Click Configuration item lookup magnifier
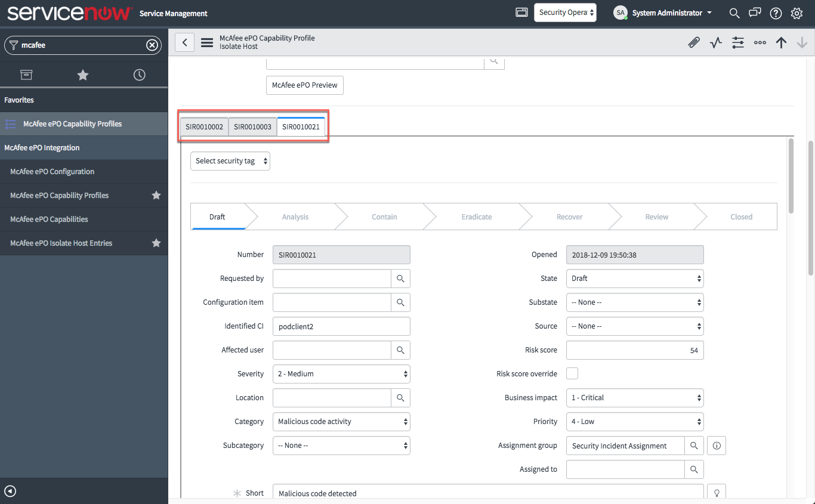The image size is (815, 504). coord(400,302)
